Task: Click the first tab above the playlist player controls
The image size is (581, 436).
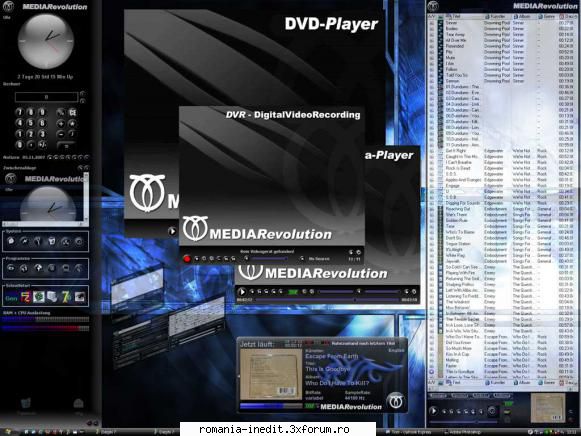Action: point(438,396)
